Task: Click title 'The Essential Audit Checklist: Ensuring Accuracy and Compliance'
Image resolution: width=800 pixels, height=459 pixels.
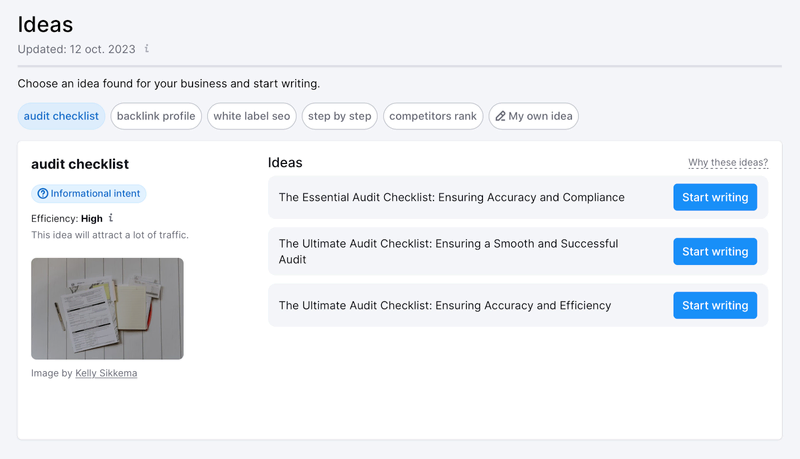Action: click(452, 197)
